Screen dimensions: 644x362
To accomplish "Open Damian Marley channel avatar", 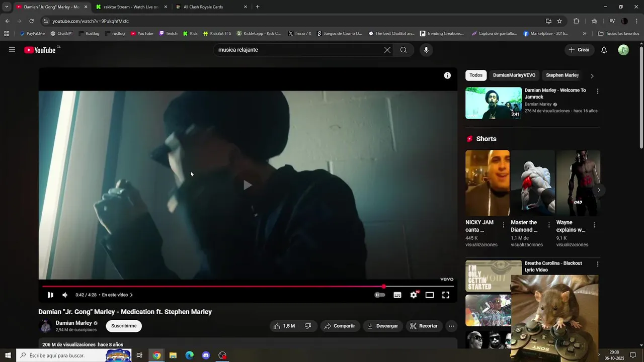I will pyautogui.click(x=45, y=326).
